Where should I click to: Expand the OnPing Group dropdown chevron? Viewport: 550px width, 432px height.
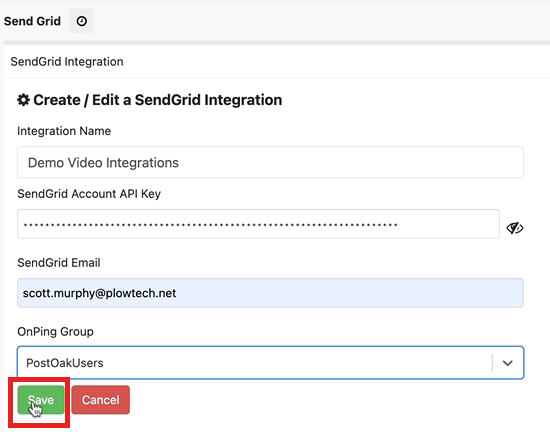(x=508, y=363)
